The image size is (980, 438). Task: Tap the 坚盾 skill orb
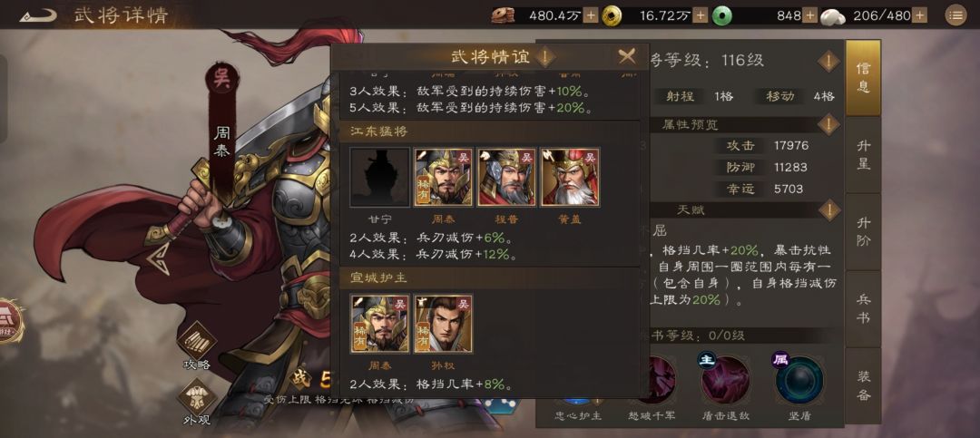[x=799, y=380]
